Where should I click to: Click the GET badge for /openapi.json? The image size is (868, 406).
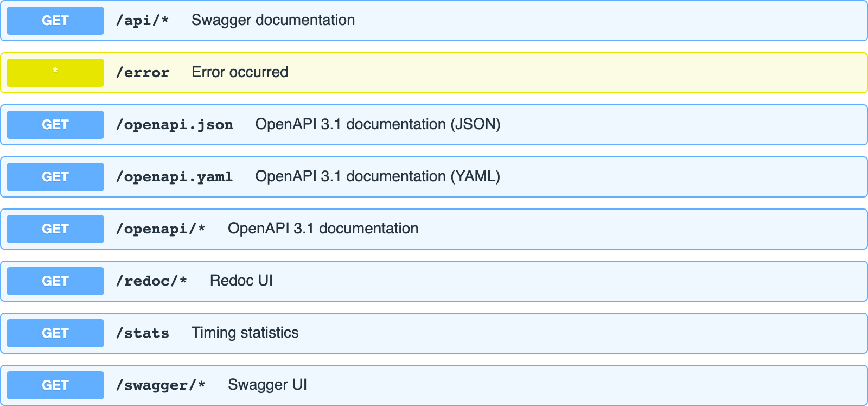point(55,125)
